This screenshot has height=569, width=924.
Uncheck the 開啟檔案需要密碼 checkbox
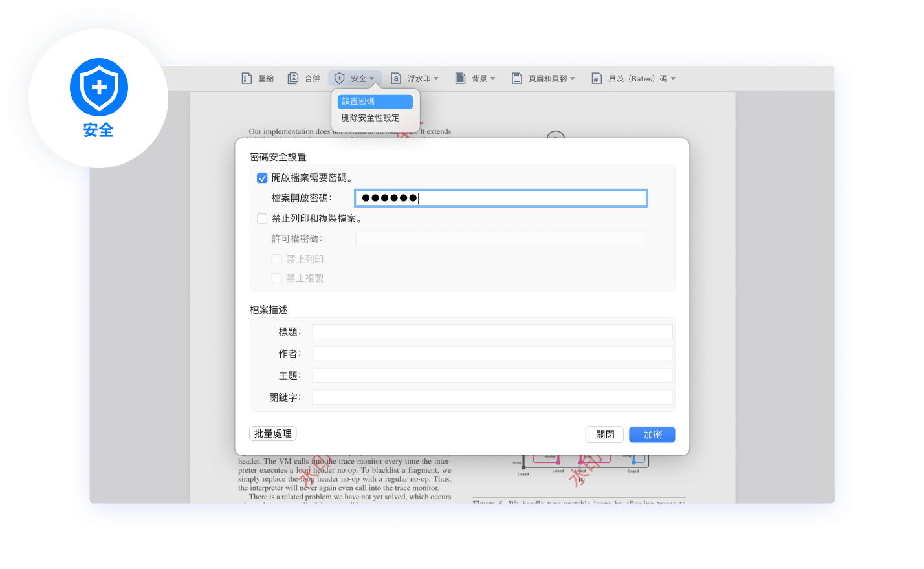tap(262, 178)
